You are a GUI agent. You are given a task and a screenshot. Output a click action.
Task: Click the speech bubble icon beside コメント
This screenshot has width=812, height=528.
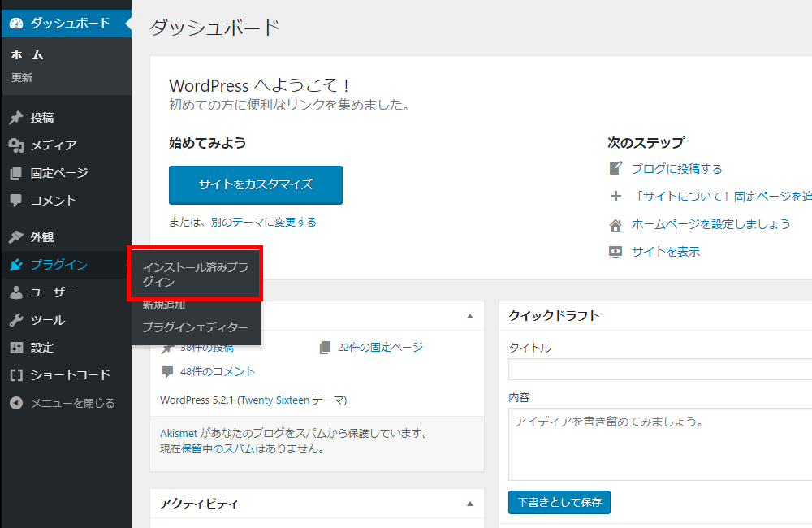click(15, 201)
